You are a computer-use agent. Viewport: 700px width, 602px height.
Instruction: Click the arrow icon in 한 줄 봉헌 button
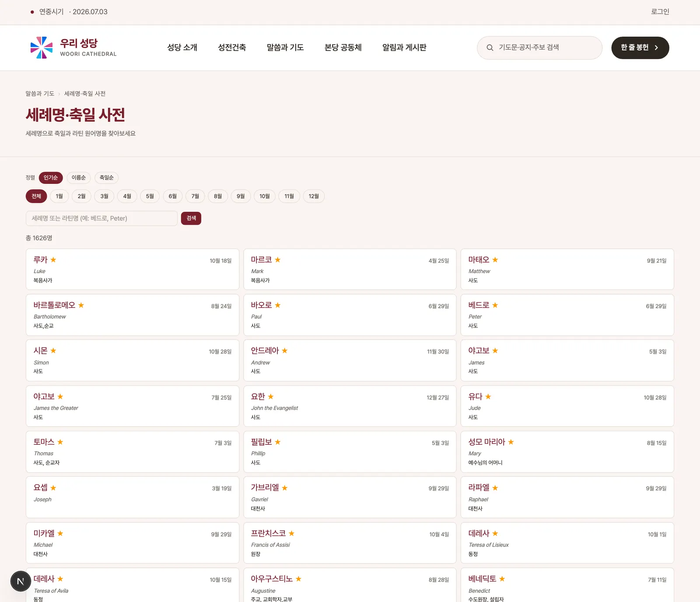656,48
